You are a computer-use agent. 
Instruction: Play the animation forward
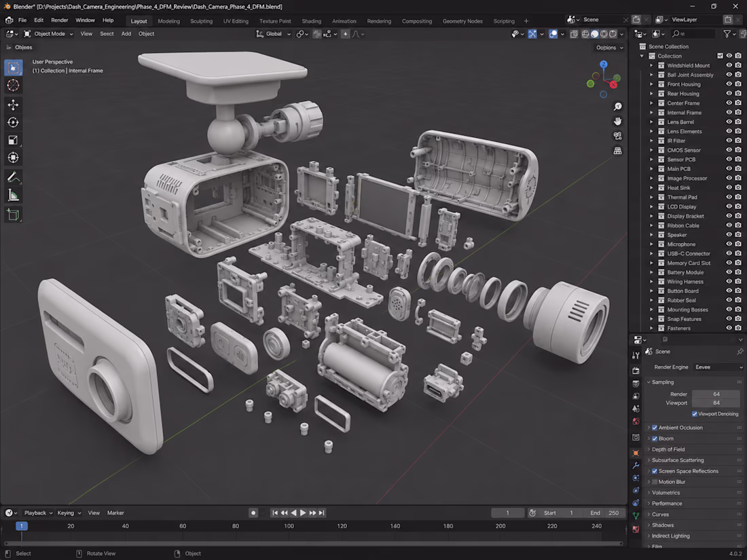[x=303, y=513]
